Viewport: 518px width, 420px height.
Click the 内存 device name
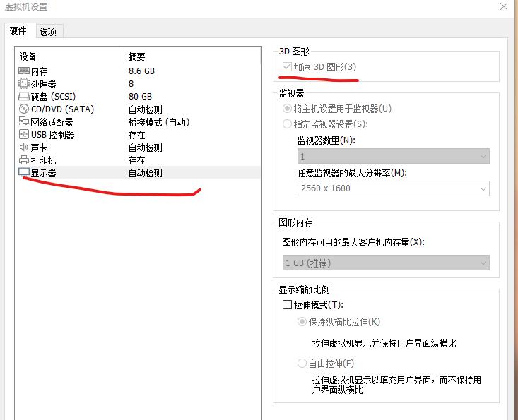pos(40,71)
